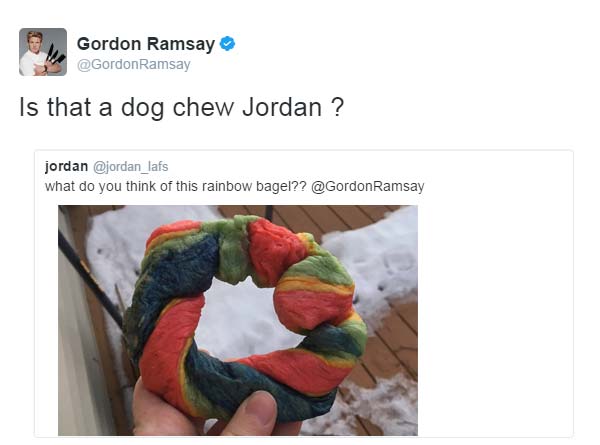600x445 pixels.
Task: Visit the @GordonRamsay handle below the name
Action: point(134,64)
